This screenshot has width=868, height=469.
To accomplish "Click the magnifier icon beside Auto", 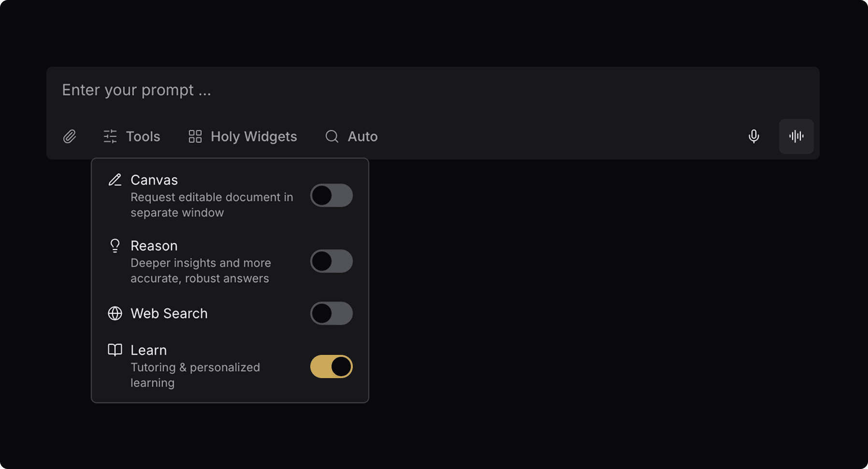I will point(332,137).
